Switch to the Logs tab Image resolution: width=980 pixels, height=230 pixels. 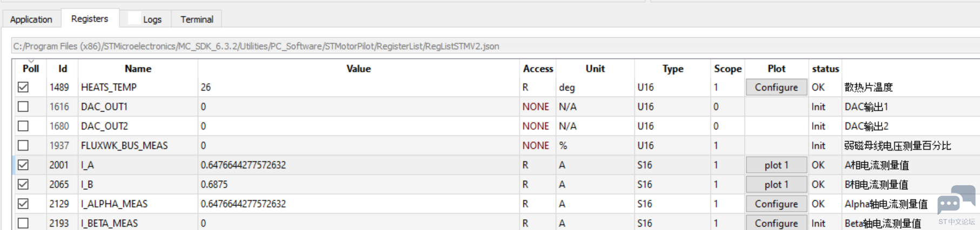coord(145,19)
